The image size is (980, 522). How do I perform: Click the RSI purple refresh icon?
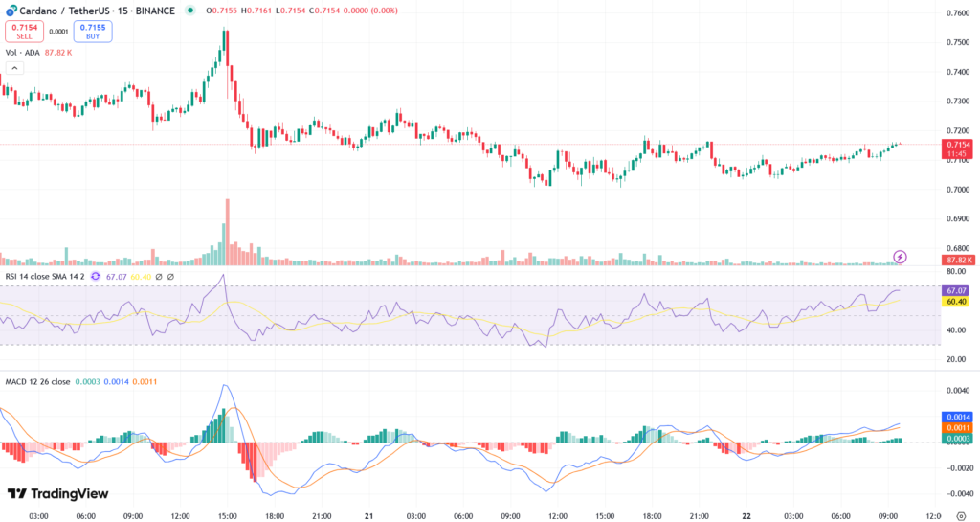pos(95,276)
